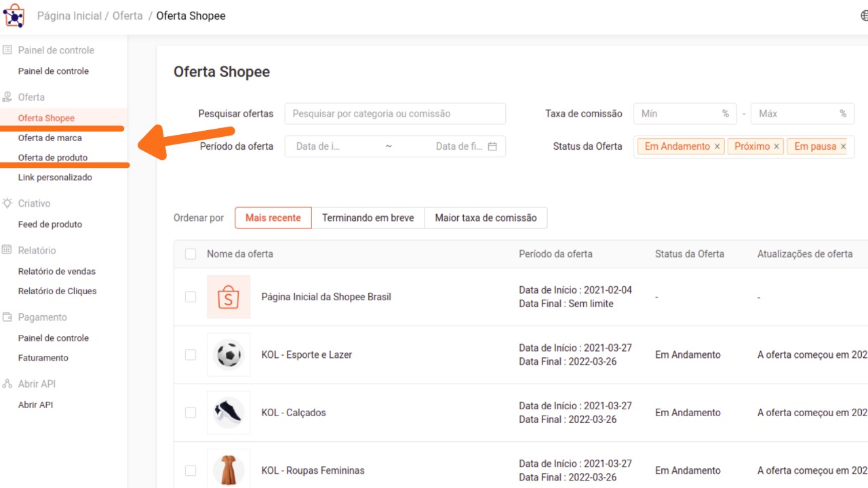Click the Atualizações de oferta column header

[805, 254]
